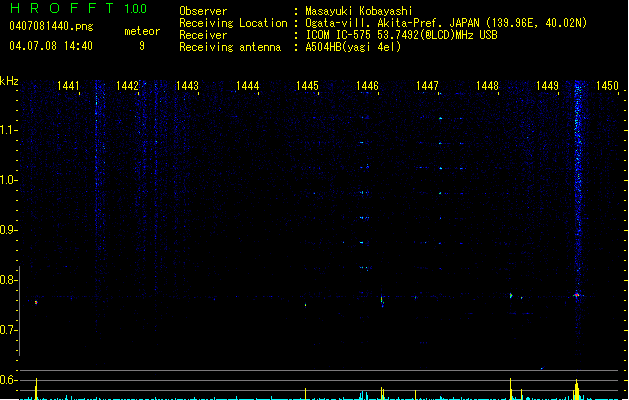Viewport: 629px width, 400px height.
Task: Click the filename 0407081440.png
Action: click(51, 26)
